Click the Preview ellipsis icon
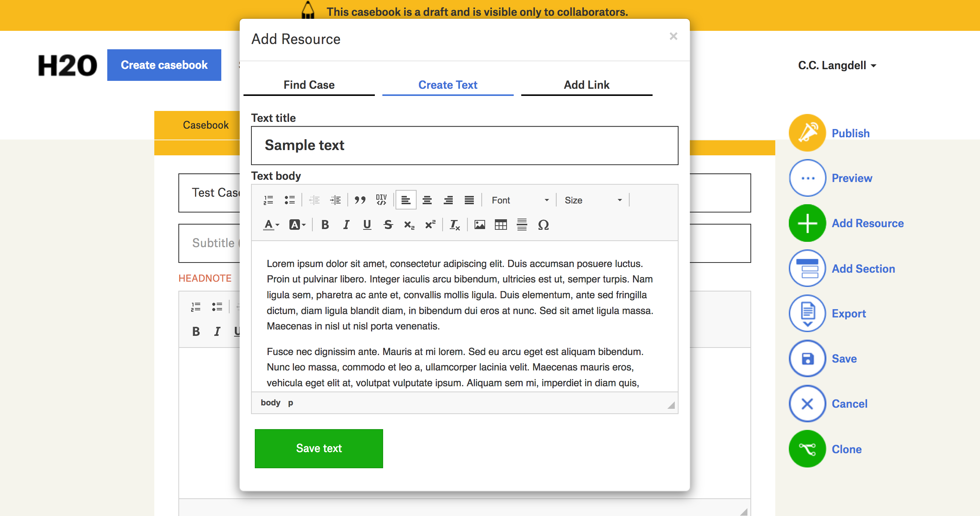Viewport: 980px width, 516px height. [807, 178]
